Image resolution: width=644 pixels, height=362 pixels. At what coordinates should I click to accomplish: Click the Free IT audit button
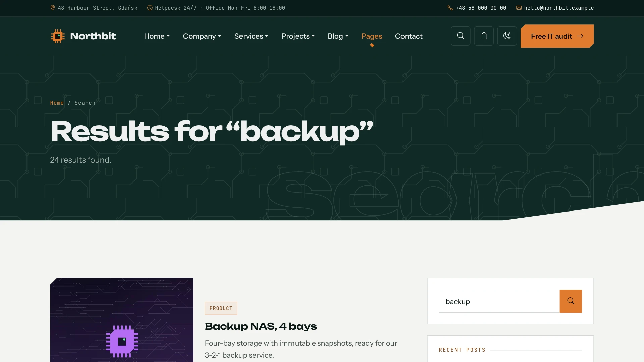pyautogui.click(x=557, y=36)
